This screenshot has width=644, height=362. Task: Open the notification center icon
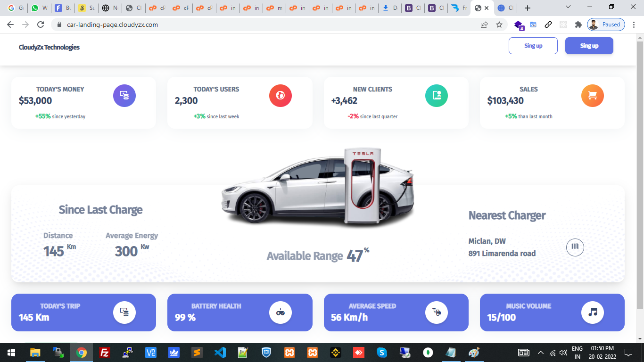point(628,353)
